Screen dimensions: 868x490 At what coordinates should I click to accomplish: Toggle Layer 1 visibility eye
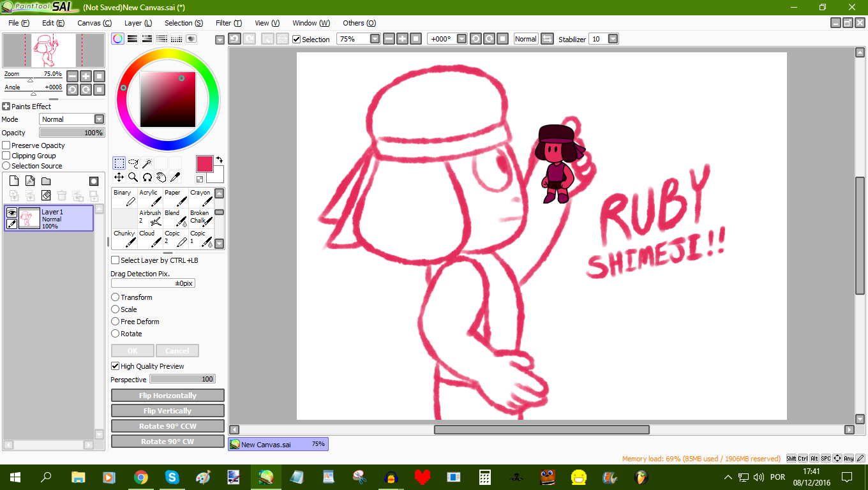pos(11,212)
